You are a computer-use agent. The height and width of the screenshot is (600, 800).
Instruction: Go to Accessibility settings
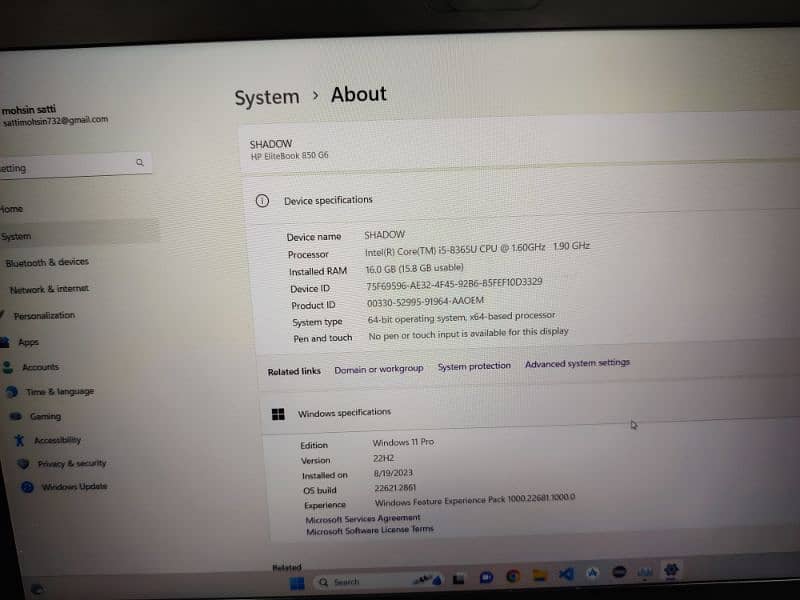(57, 440)
